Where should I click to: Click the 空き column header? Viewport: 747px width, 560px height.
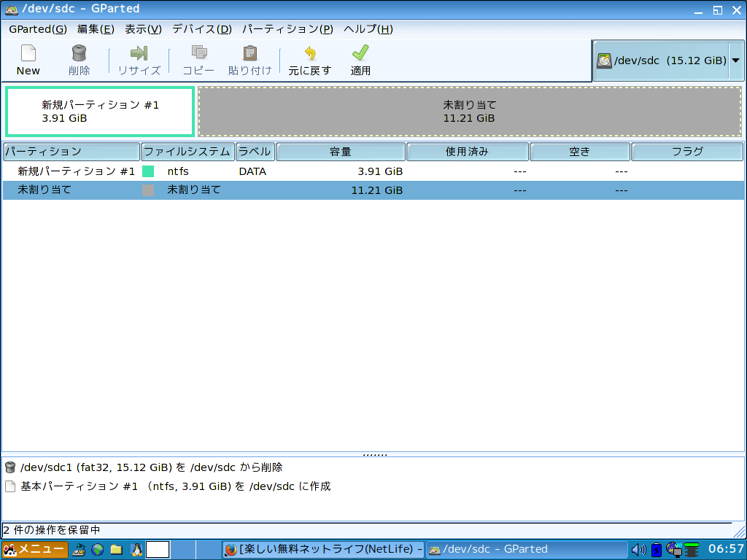pyautogui.click(x=580, y=152)
